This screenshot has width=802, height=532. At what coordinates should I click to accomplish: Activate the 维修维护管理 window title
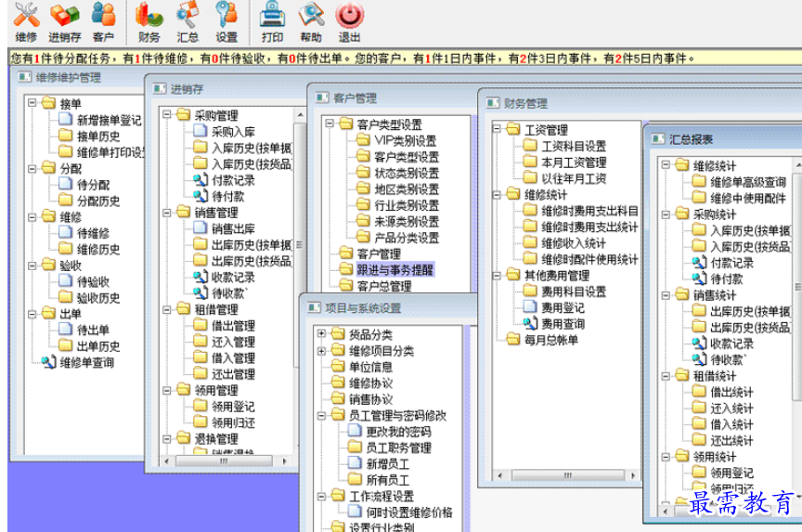coord(68,77)
